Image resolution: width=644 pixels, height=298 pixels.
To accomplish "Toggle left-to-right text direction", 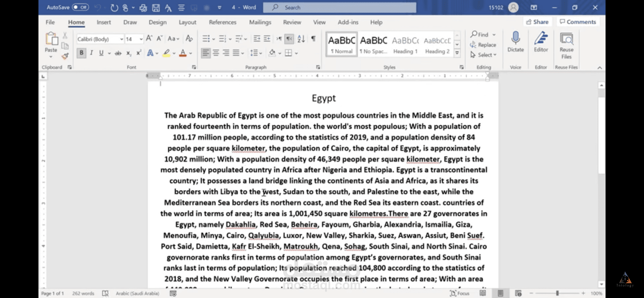I will coord(279,39).
